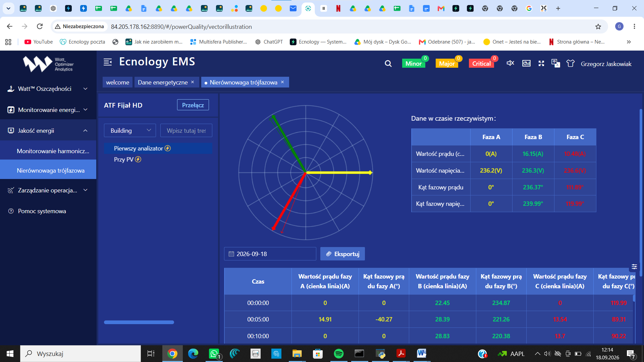Image resolution: width=644 pixels, height=362 pixels.
Task: Click the calendar icon in date field
Action: click(x=231, y=254)
